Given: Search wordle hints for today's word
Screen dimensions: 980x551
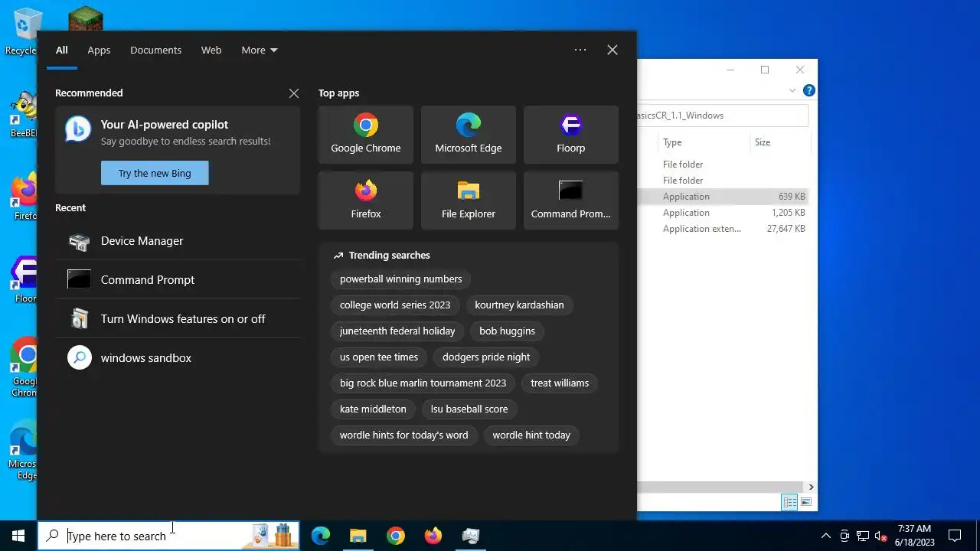Looking at the screenshot, I should [x=403, y=435].
